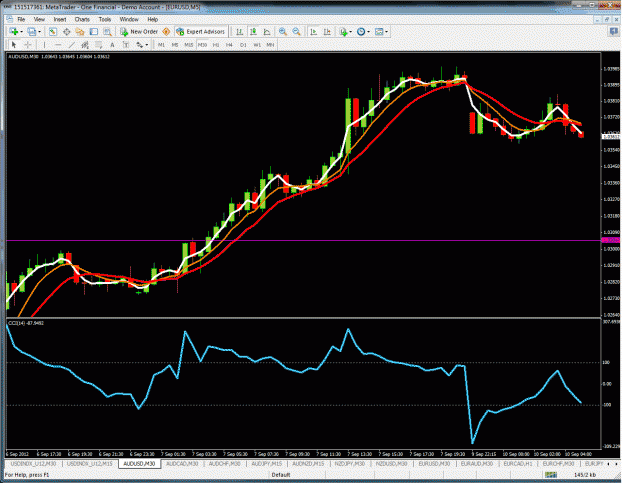Zoom in on the chart
Viewport: 625px width, 483px height.
point(283,31)
